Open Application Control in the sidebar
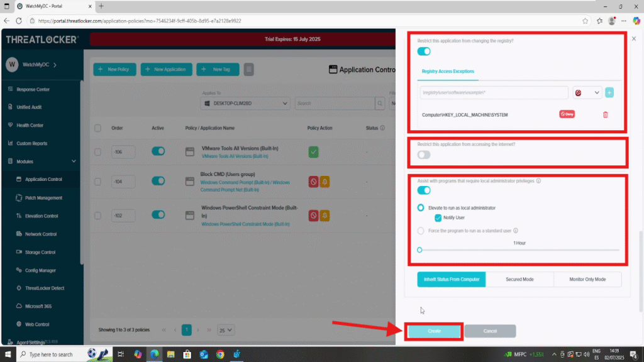 (x=43, y=179)
